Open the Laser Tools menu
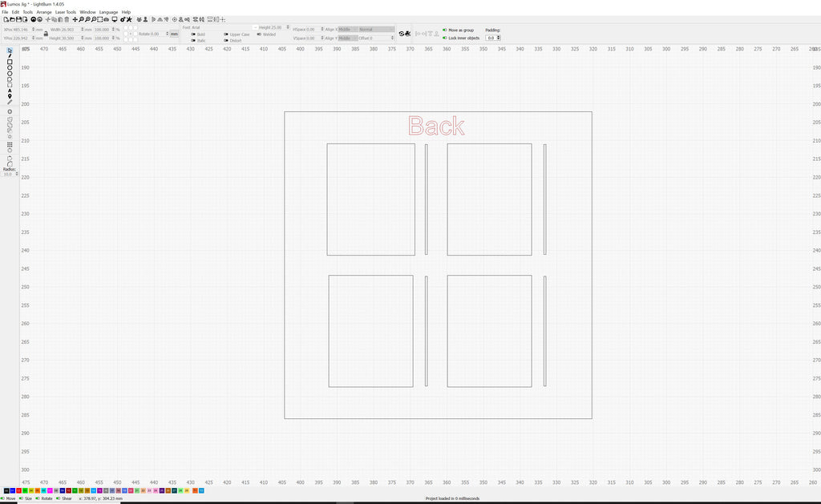The image size is (821, 504). coord(66,12)
